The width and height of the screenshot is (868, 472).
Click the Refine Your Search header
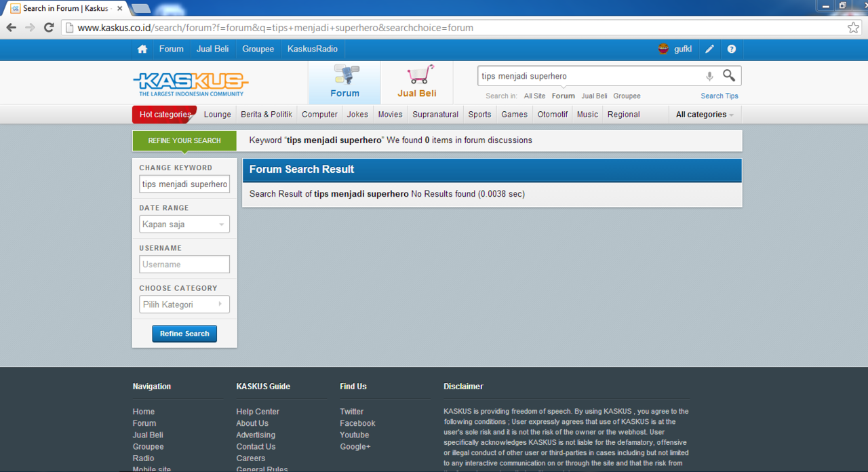point(184,140)
